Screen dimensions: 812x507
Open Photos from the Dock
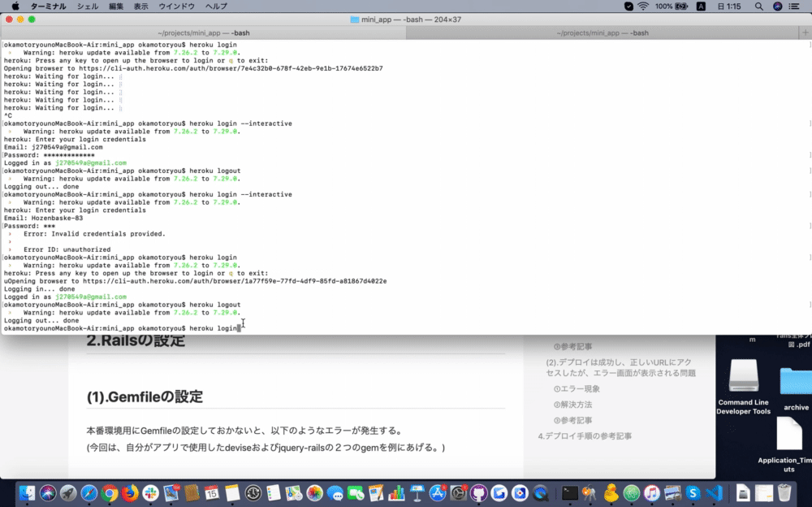click(x=314, y=492)
